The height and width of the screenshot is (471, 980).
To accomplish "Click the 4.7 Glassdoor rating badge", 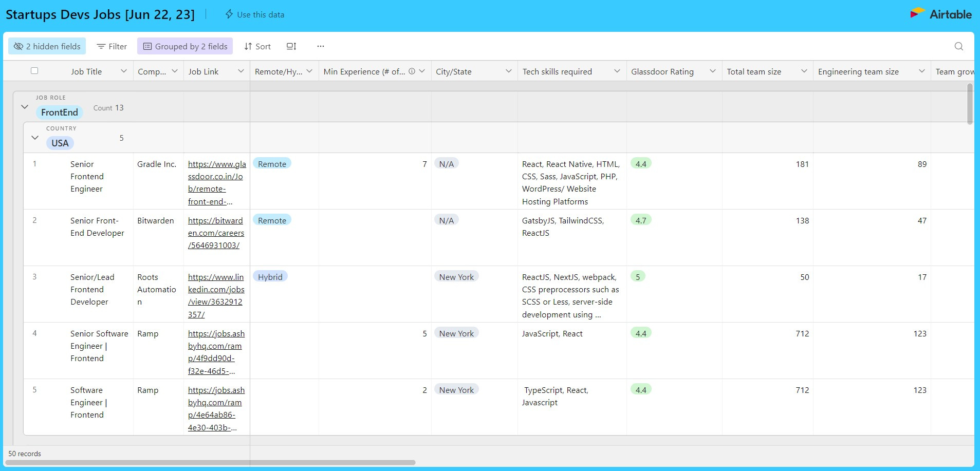I will (x=641, y=220).
